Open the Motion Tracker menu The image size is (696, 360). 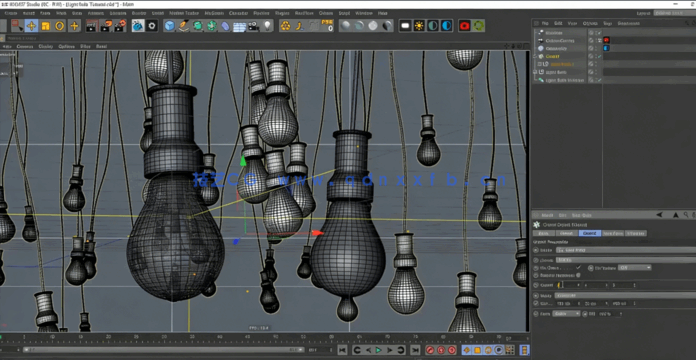pos(184,13)
